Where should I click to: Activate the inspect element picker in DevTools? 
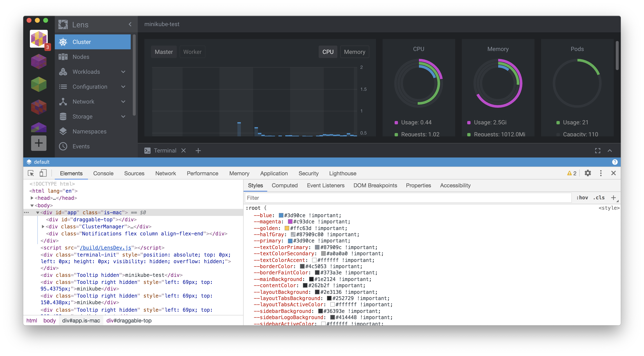coord(31,173)
